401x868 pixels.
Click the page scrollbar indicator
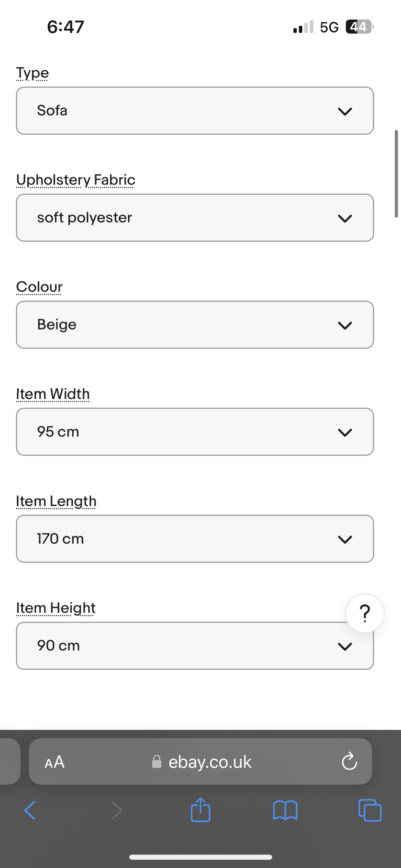[x=396, y=174]
